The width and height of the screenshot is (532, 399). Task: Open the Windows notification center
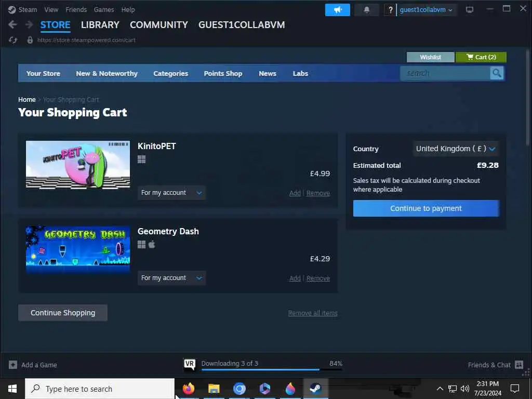[515, 389]
